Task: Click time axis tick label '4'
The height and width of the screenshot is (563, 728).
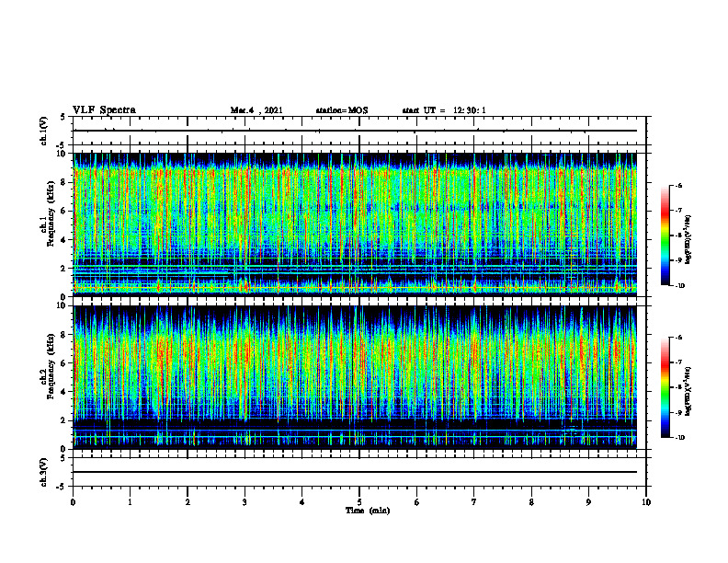Action: pyautogui.click(x=302, y=502)
